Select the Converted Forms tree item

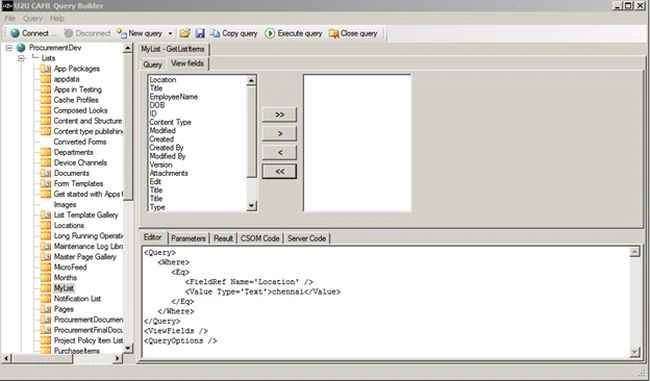pyautogui.click(x=80, y=141)
